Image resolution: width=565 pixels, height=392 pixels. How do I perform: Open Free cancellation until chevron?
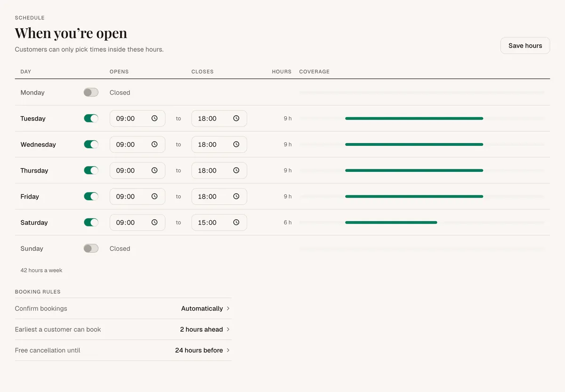[228, 350]
